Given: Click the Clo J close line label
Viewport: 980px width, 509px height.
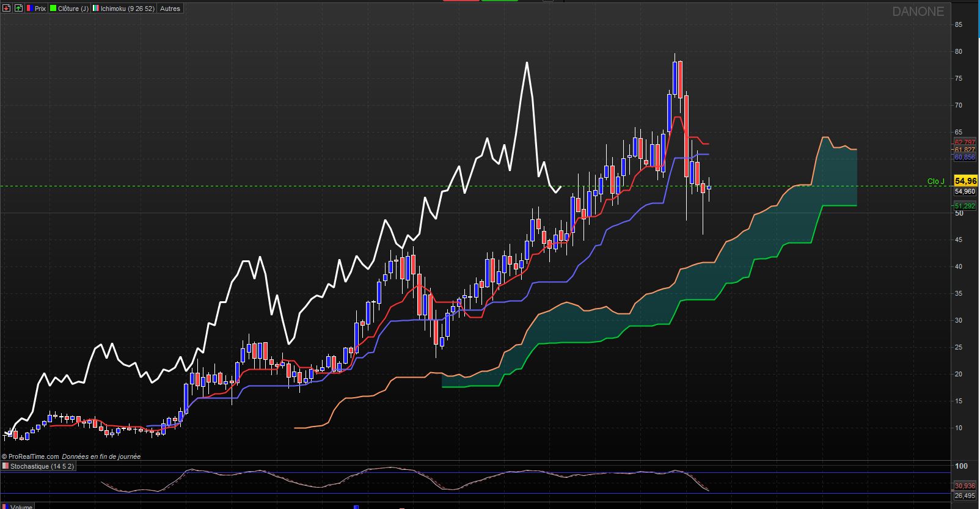Looking at the screenshot, I should 935,181.
